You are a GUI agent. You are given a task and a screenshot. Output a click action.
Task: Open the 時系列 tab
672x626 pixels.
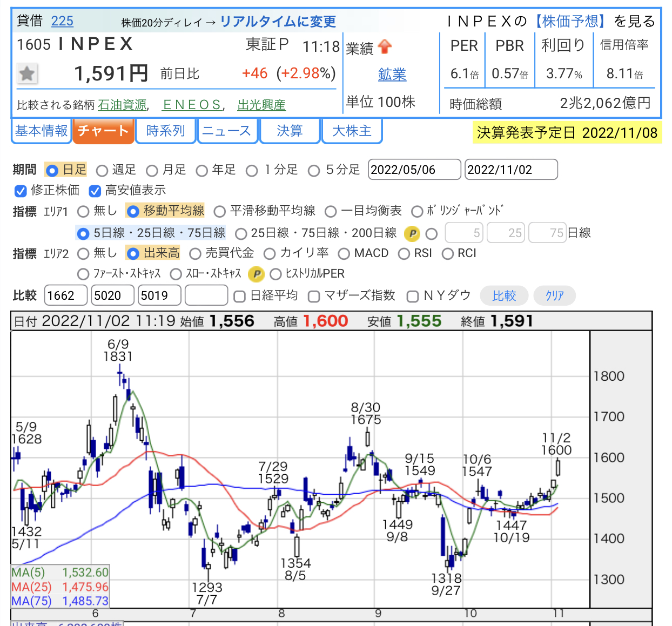(x=165, y=131)
